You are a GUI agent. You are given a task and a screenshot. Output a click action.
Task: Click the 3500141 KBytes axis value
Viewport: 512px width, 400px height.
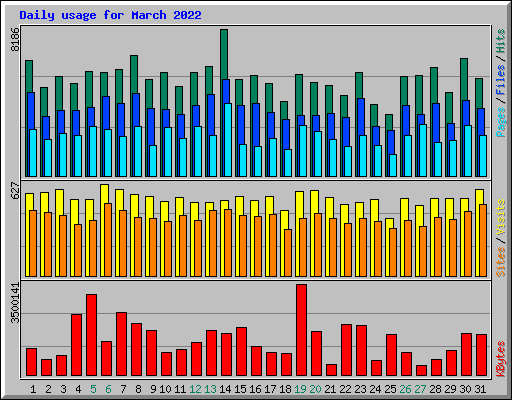15,303
